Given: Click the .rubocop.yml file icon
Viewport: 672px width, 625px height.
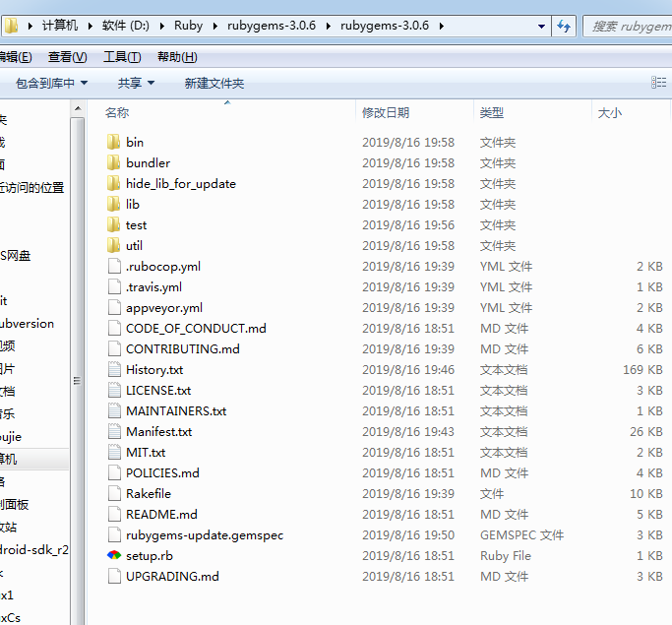Looking at the screenshot, I should click(x=114, y=266).
